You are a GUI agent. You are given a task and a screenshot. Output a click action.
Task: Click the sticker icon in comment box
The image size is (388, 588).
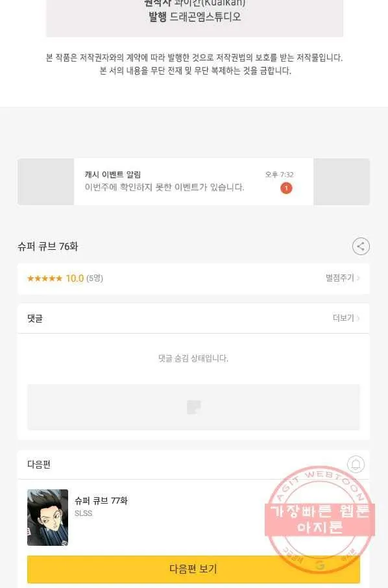194,407
